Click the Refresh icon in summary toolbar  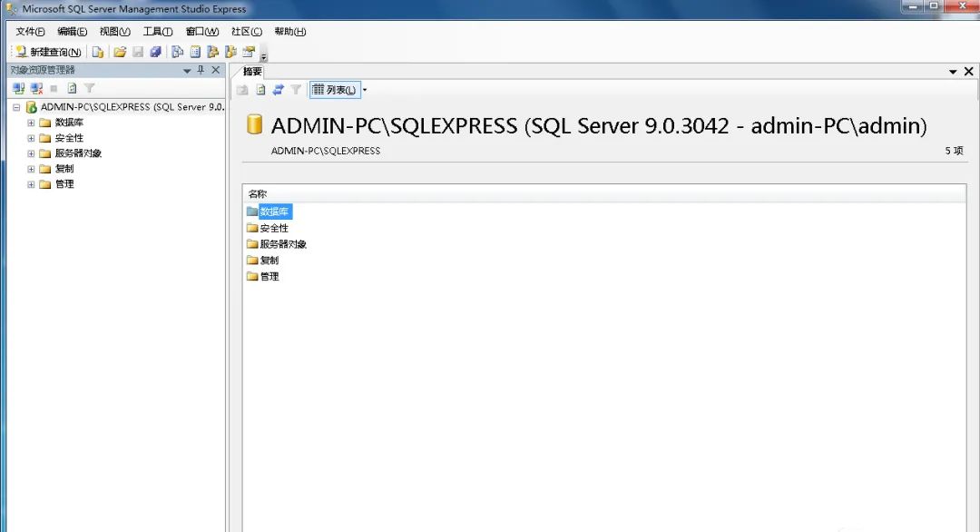(x=260, y=90)
